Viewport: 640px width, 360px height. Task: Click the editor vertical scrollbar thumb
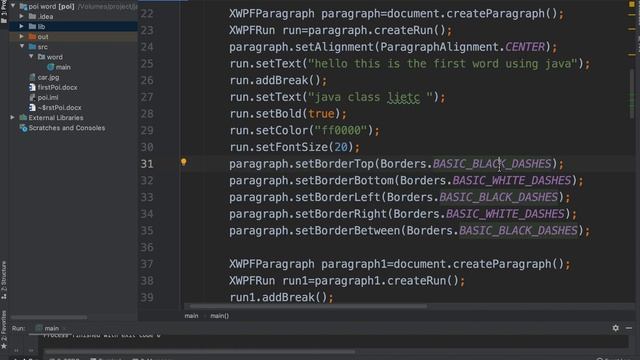[x=631, y=94]
